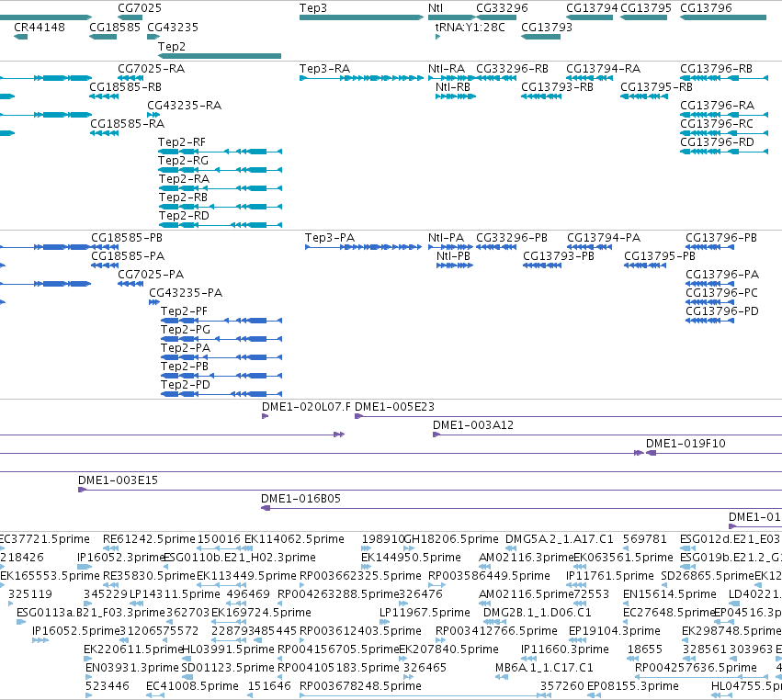Select the CG13796 gene label
Image resolution: width=782 pixels, height=700 pixels.
click(706, 8)
